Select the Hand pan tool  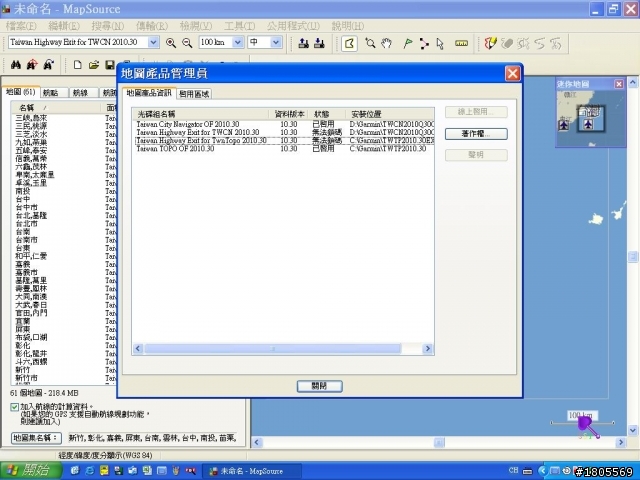(387, 43)
